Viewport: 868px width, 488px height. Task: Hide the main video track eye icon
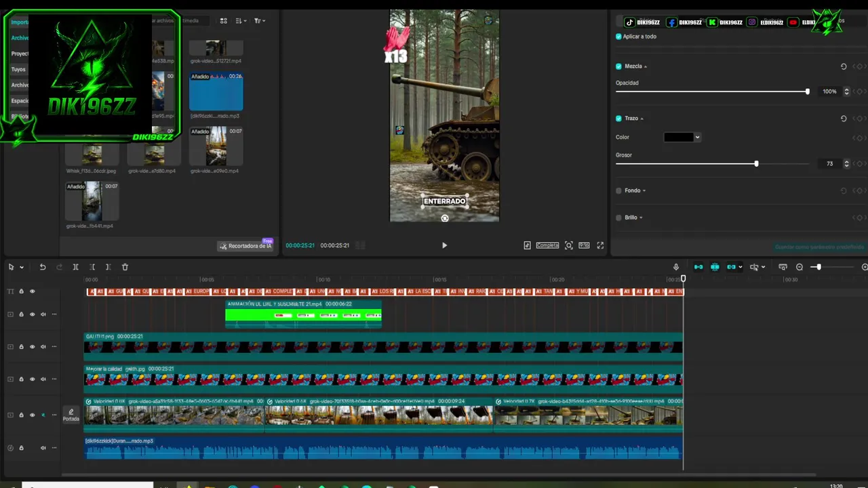pos(32,415)
